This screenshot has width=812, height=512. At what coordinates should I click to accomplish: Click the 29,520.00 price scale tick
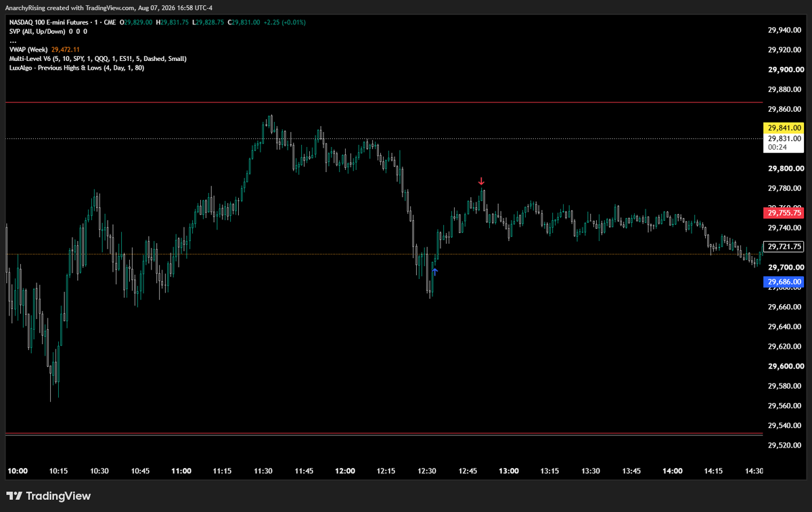click(786, 445)
